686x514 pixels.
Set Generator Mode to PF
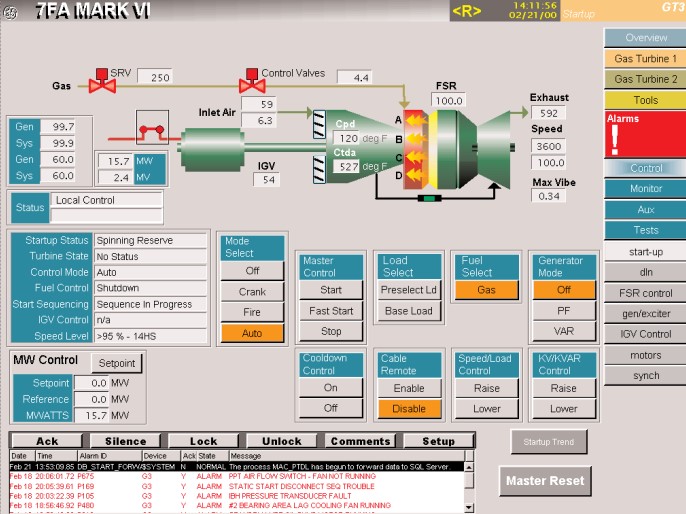(564, 311)
